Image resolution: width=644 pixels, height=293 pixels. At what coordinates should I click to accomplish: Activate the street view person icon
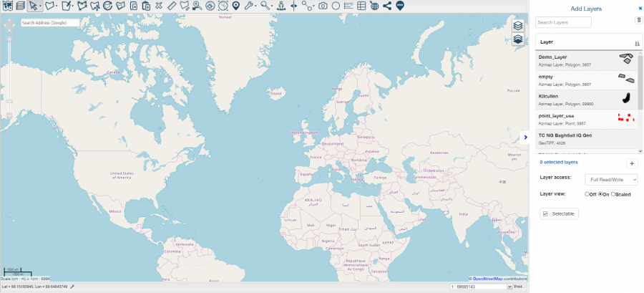pos(281,6)
